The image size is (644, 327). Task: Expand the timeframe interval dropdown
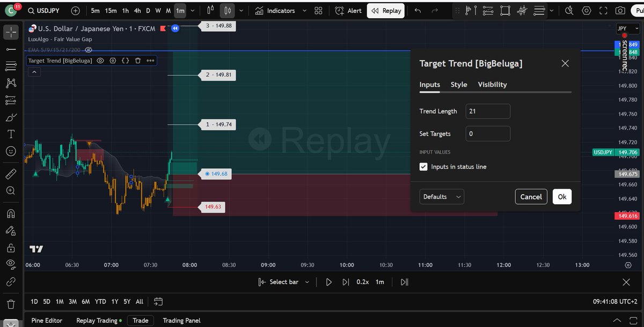click(x=193, y=11)
